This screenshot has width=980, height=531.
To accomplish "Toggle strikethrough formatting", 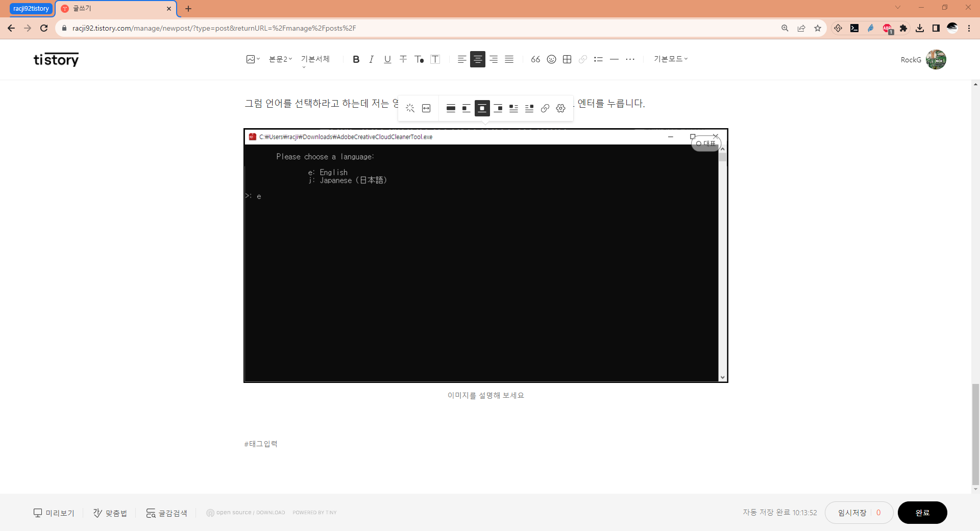I will coord(403,59).
